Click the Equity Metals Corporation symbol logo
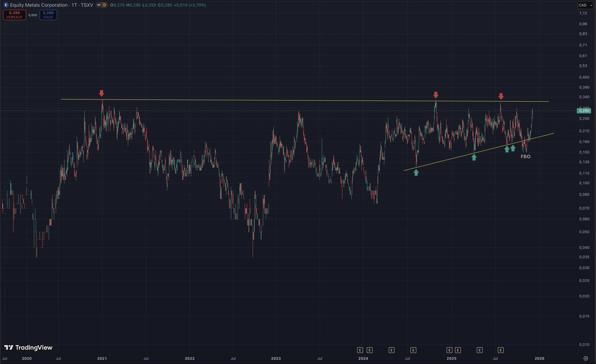 click(5, 4)
